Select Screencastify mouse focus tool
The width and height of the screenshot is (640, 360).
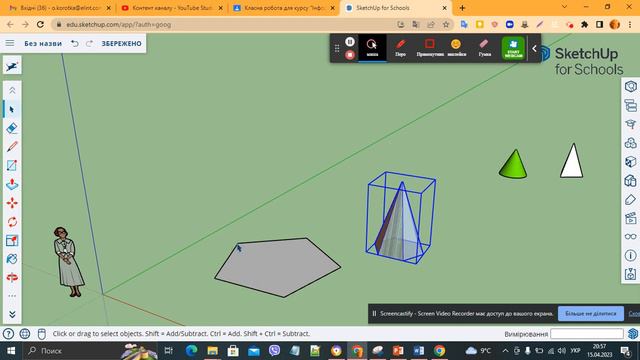pyautogui.click(x=372, y=48)
